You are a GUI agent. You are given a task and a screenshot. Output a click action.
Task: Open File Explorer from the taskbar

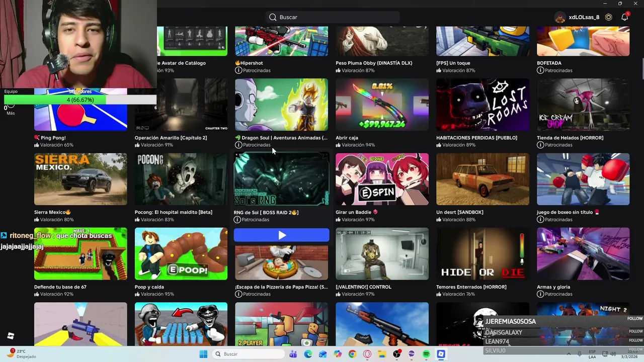point(382,354)
